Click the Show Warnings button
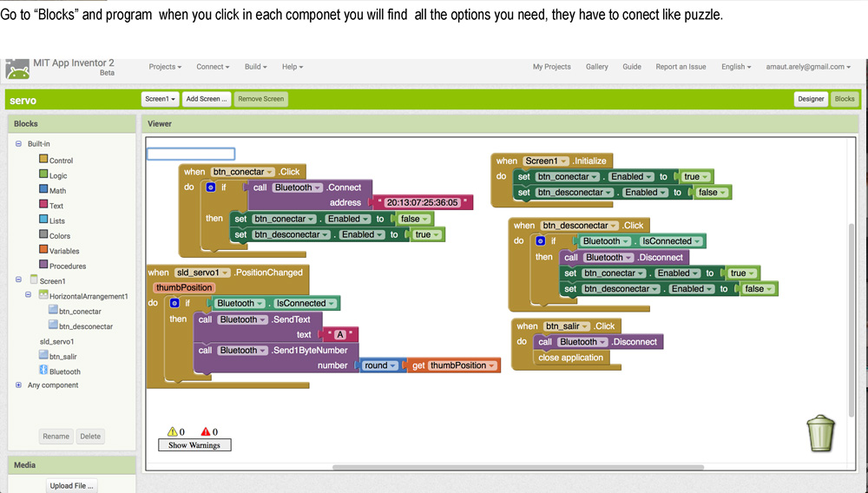The image size is (868, 493). [194, 445]
